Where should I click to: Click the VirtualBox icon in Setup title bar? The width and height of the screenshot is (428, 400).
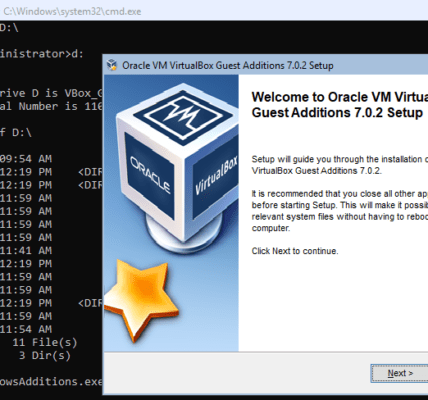(x=112, y=65)
